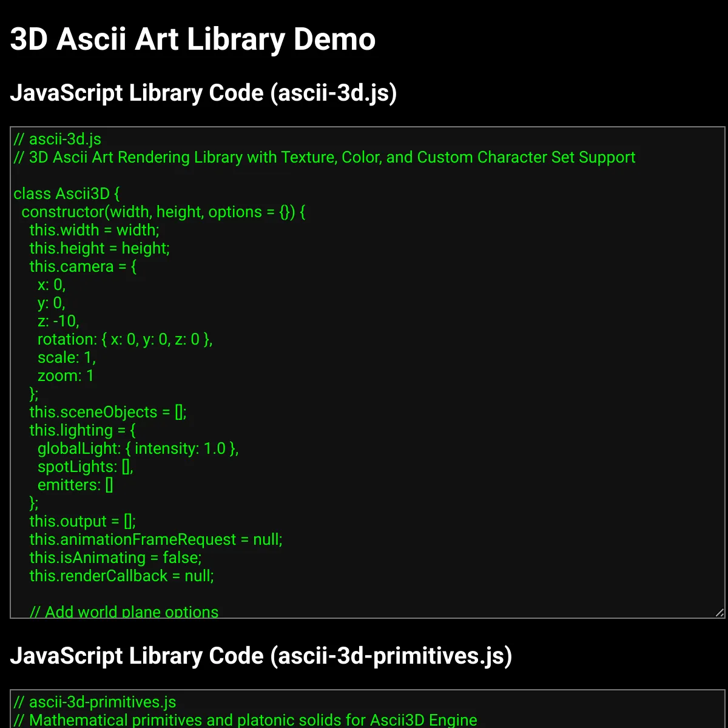Screen dimensions: 728x728
Task: Click the 'spotLights: [],' code line
Action: (x=86, y=467)
